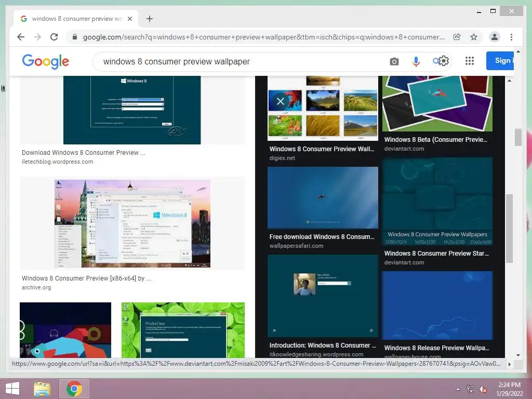
Task: Click the page scrollbar thumb
Action: tap(518, 137)
